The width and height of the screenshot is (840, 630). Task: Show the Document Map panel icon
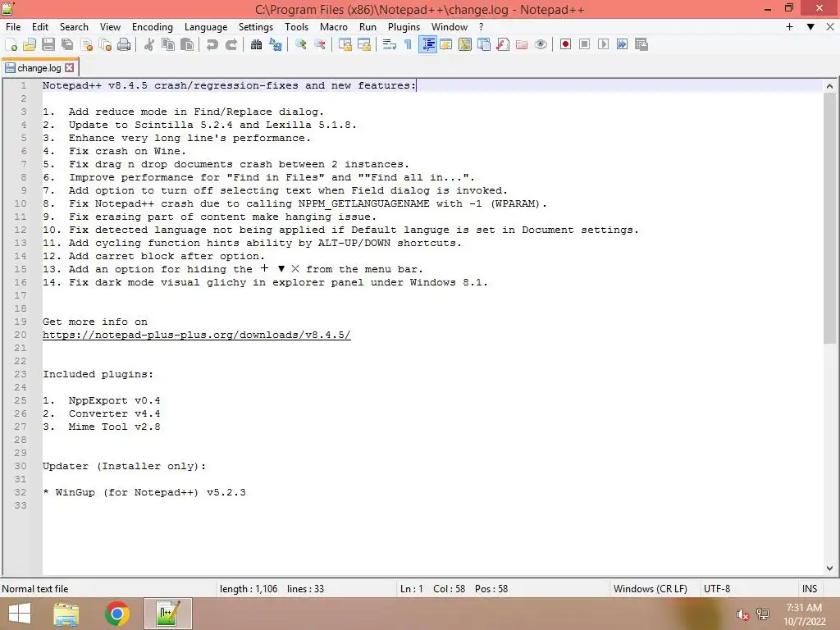tap(464, 44)
